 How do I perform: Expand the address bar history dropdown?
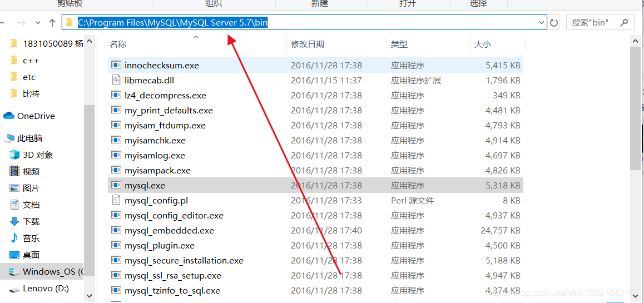541,23
